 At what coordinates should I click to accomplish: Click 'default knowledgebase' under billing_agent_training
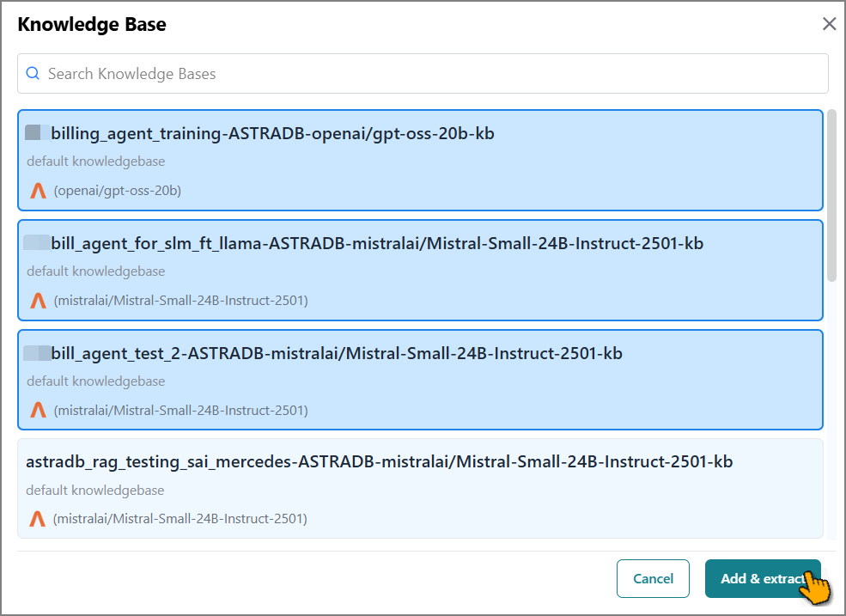(x=96, y=162)
